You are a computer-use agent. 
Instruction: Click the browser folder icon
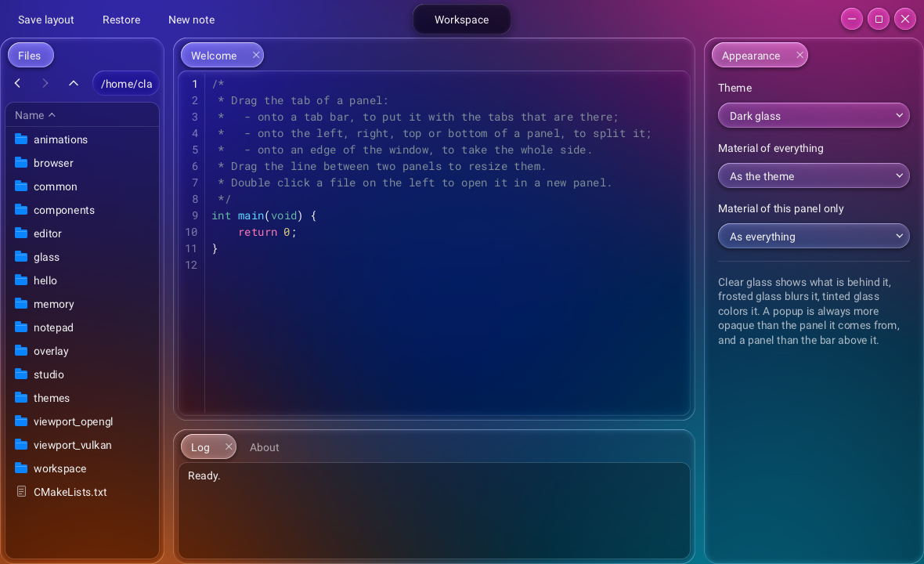[x=21, y=163]
